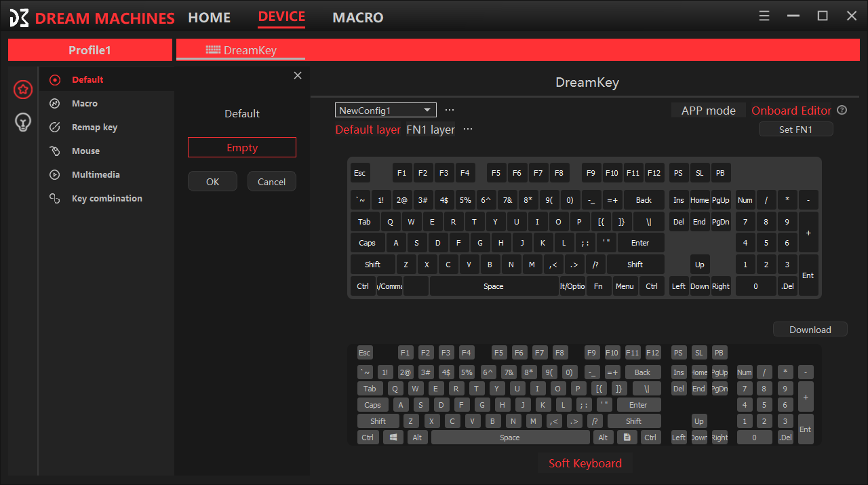
Task: Select the Space key on upper keyboard
Action: point(494,286)
